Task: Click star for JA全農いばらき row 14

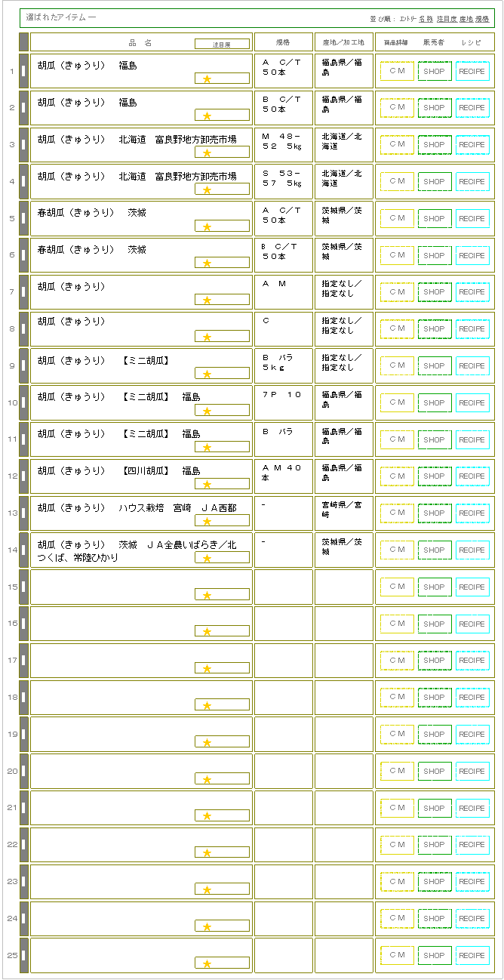Action: (x=207, y=558)
